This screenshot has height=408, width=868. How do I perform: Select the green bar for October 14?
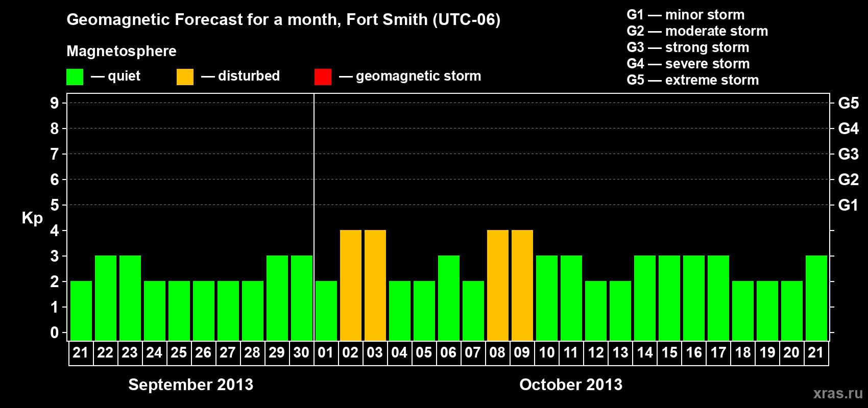645,298
